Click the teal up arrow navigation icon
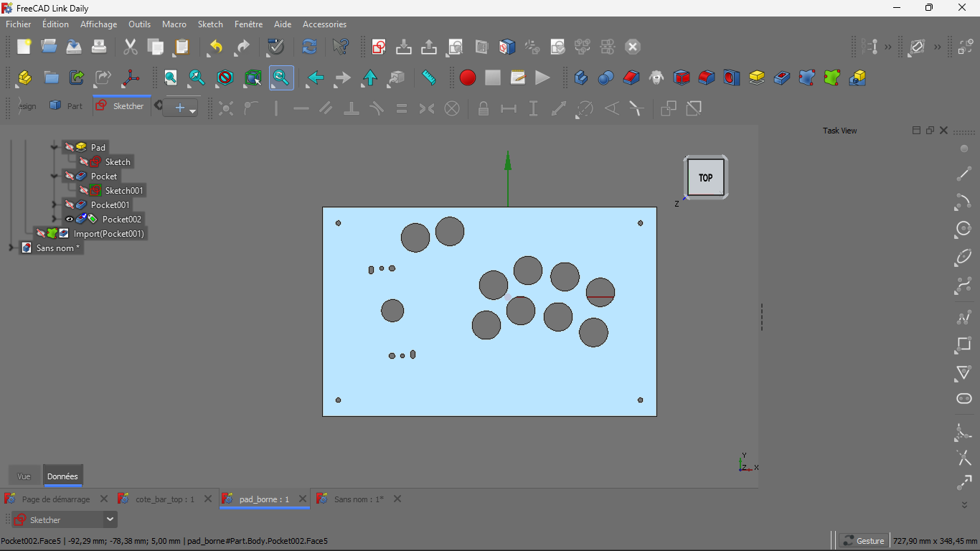This screenshot has width=980, height=551. click(x=369, y=77)
